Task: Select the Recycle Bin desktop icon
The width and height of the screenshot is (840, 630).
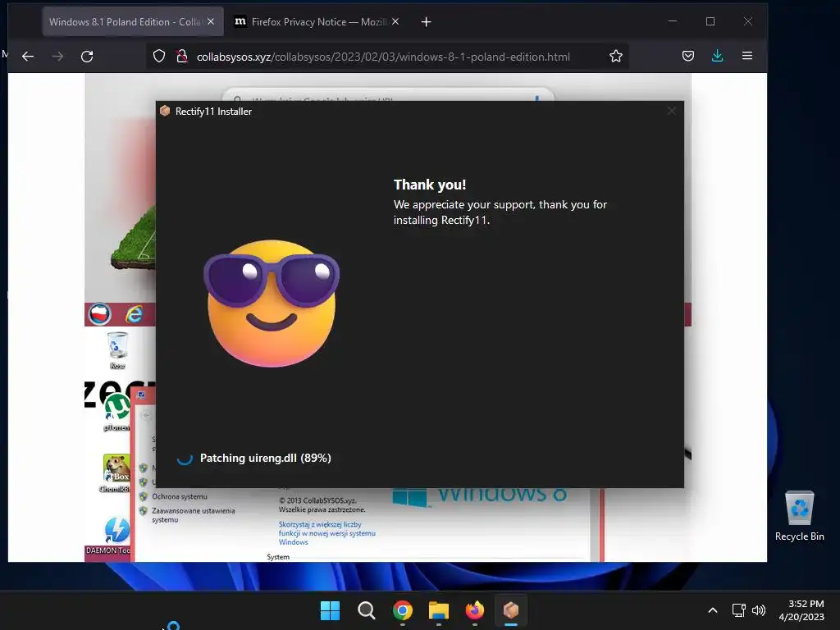Action: coord(799,517)
